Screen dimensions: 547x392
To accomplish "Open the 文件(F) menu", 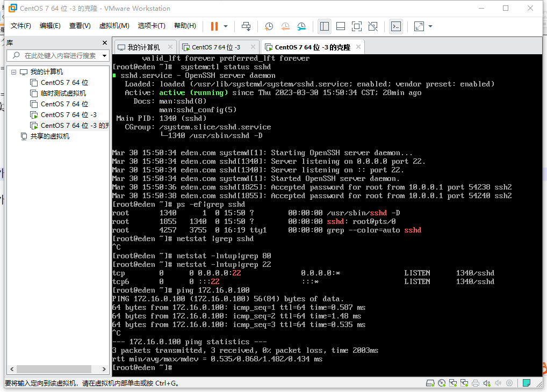I will (x=20, y=26).
